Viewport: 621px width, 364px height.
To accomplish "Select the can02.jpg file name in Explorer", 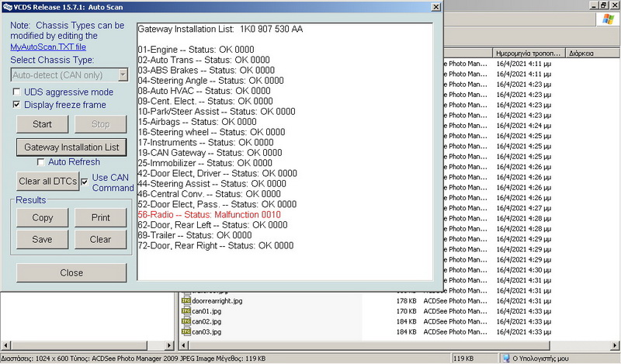I will (206, 321).
